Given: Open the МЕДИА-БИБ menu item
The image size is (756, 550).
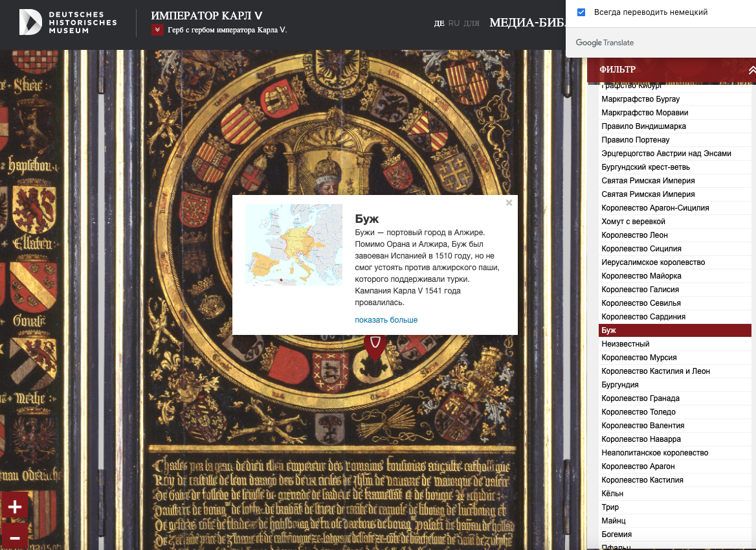Looking at the screenshot, I should (528, 23).
